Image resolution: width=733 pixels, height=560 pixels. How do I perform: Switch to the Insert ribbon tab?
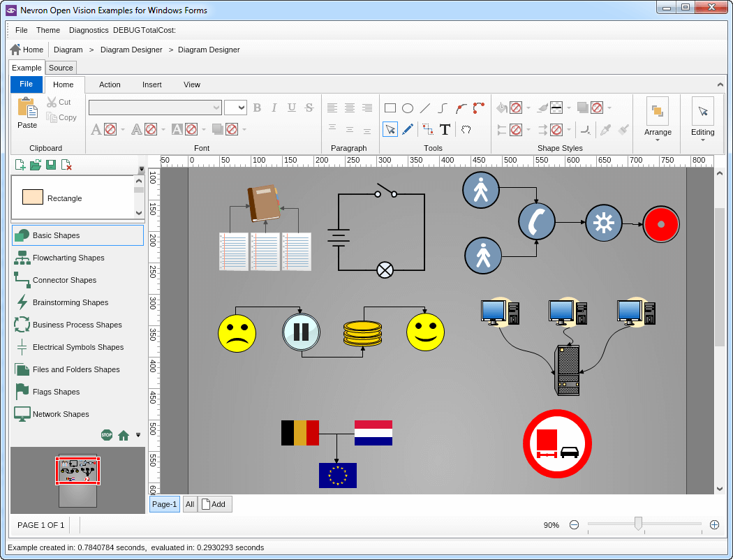[x=152, y=84]
